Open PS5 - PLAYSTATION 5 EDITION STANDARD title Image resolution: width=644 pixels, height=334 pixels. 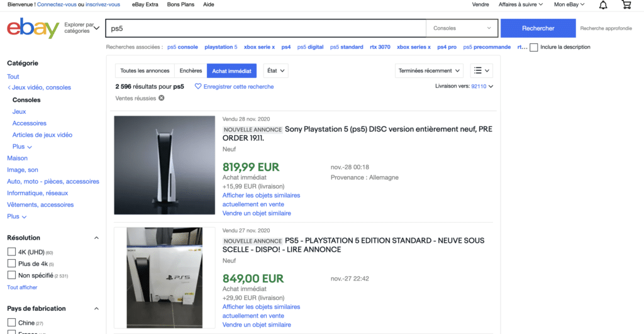(353, 245)
